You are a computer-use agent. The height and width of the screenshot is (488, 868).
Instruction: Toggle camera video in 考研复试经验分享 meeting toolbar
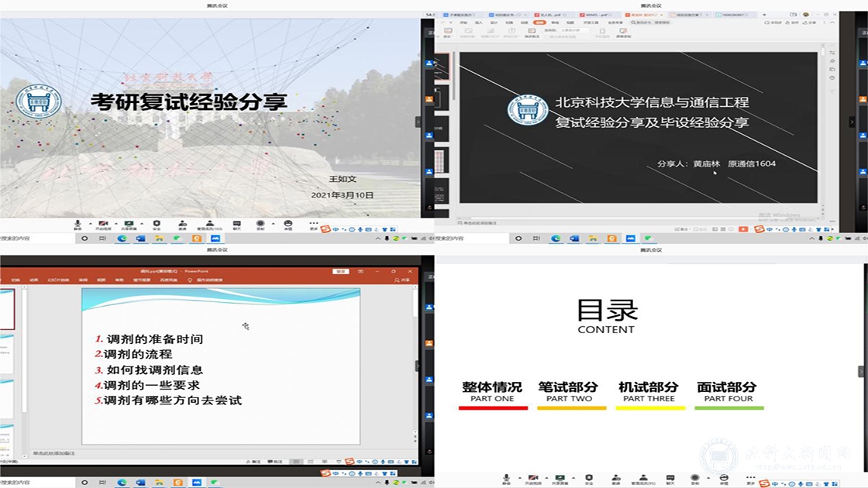(103, 224)
